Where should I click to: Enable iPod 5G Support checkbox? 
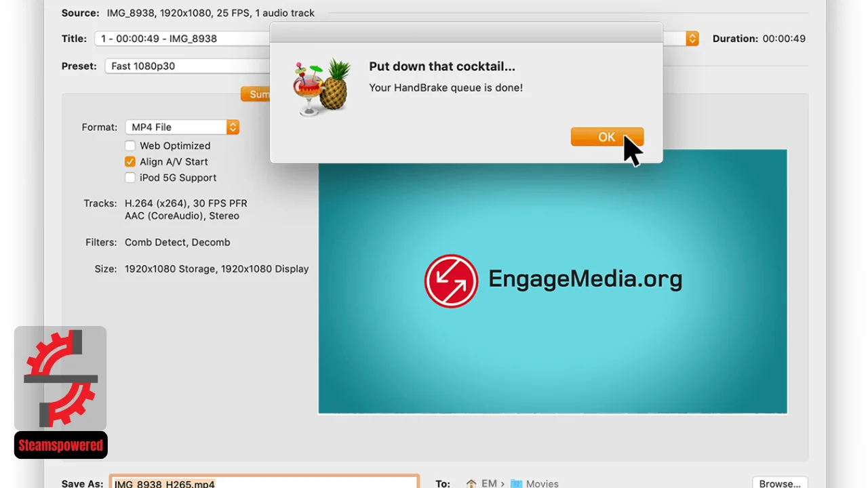(x=130, y=178)
